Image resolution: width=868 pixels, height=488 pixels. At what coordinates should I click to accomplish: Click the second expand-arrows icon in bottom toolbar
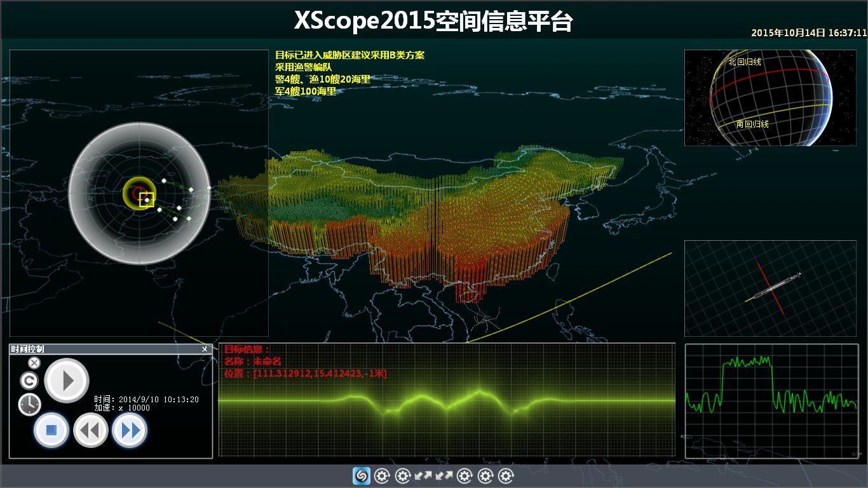(444, 476)
